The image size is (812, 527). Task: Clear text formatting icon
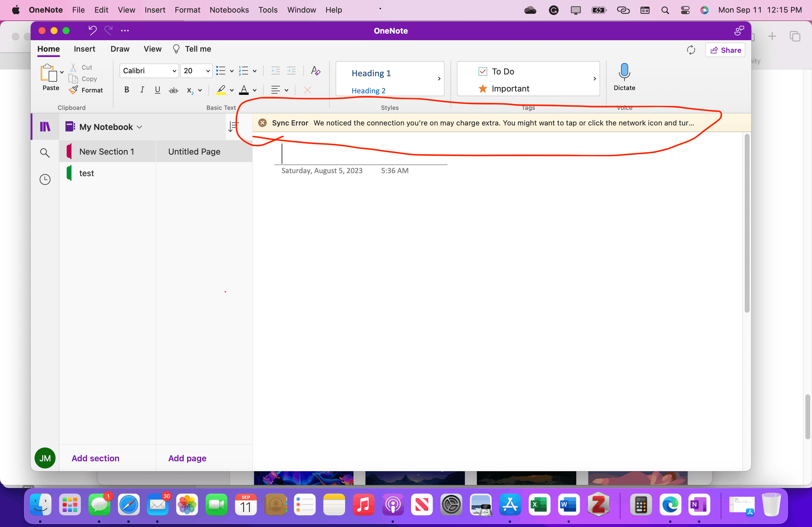(316, 71)
